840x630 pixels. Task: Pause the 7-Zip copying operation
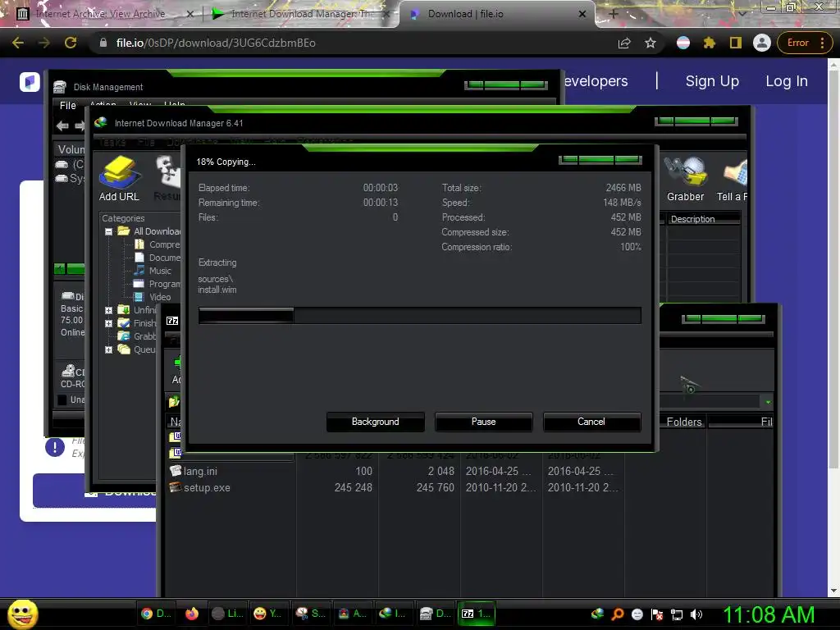click(x=483, y=422)
